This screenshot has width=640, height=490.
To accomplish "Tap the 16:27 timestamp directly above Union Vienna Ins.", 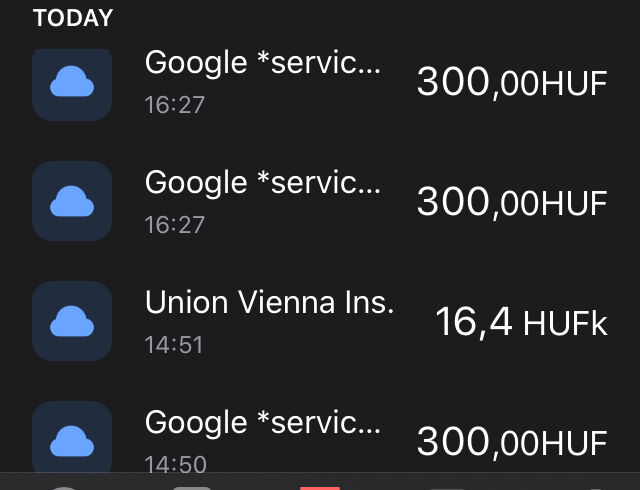I will tap(175, 225).
